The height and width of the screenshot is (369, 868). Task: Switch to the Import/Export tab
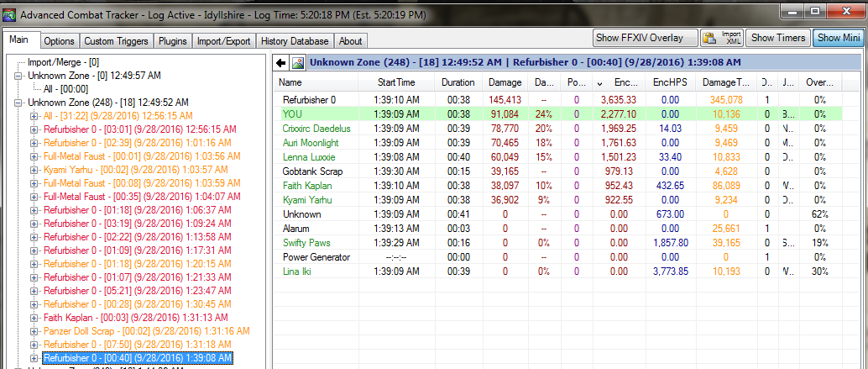click(223, 41)
